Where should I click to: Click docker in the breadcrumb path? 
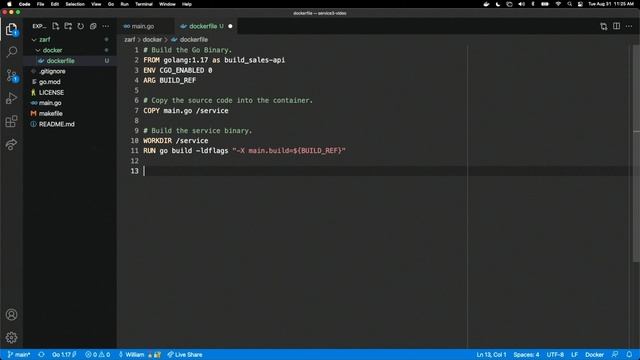click(x=152, y=40)
